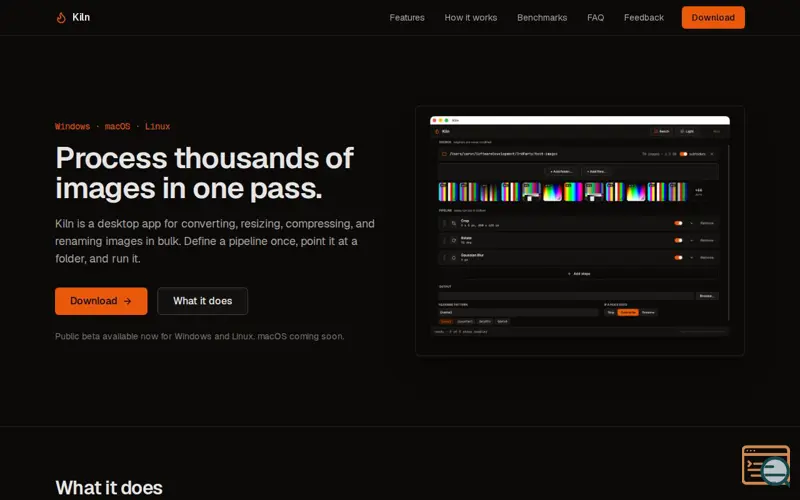Click the macOS platform label above the headline
The image size is (800, 500).
coord(117,127)
